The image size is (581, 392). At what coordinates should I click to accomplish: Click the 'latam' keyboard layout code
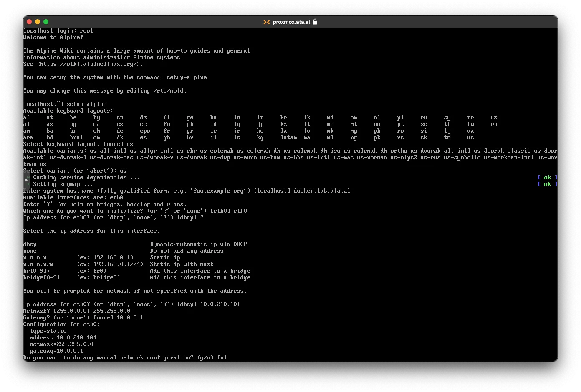click(x=289, y=138)
